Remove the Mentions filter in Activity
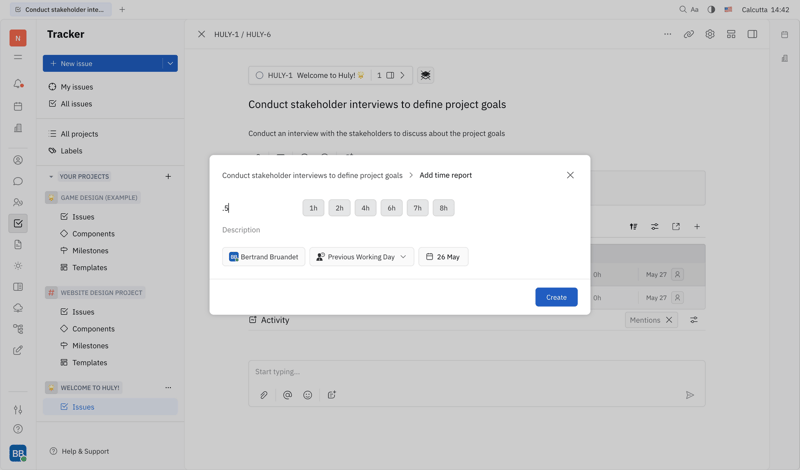Viewport: 800px width, 470px height. (x=669, y=320)
